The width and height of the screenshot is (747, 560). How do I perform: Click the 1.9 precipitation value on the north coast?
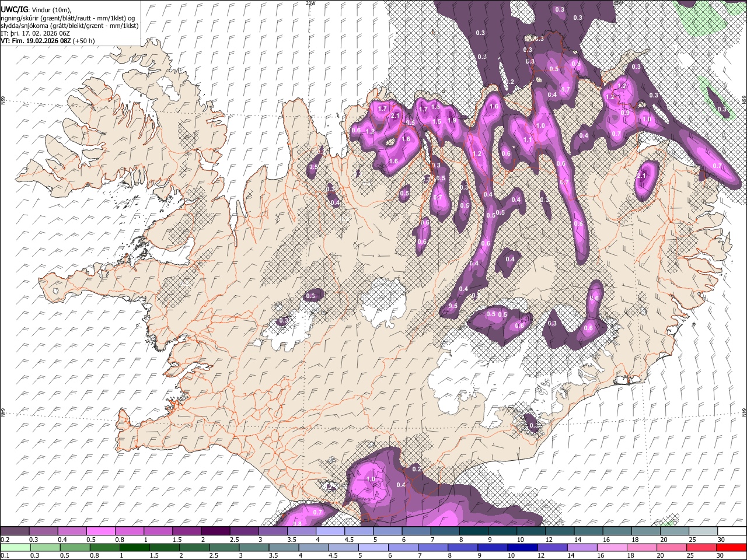451,121
